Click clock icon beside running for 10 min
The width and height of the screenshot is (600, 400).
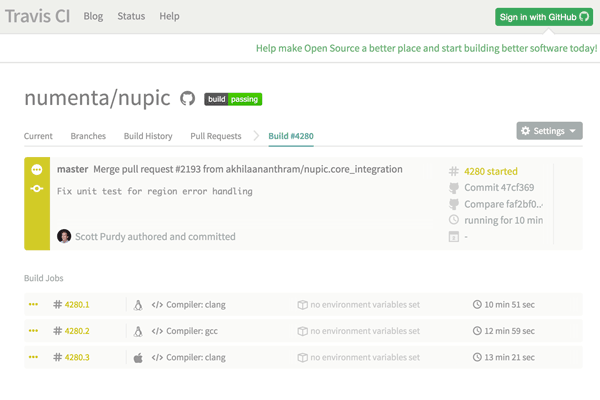point(454,220)
